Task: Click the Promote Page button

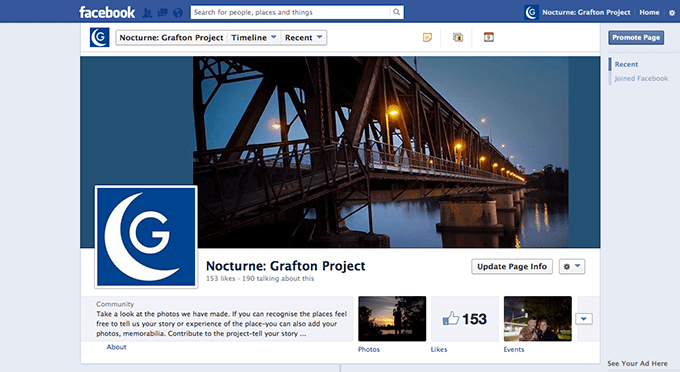Action: [636, 37]
